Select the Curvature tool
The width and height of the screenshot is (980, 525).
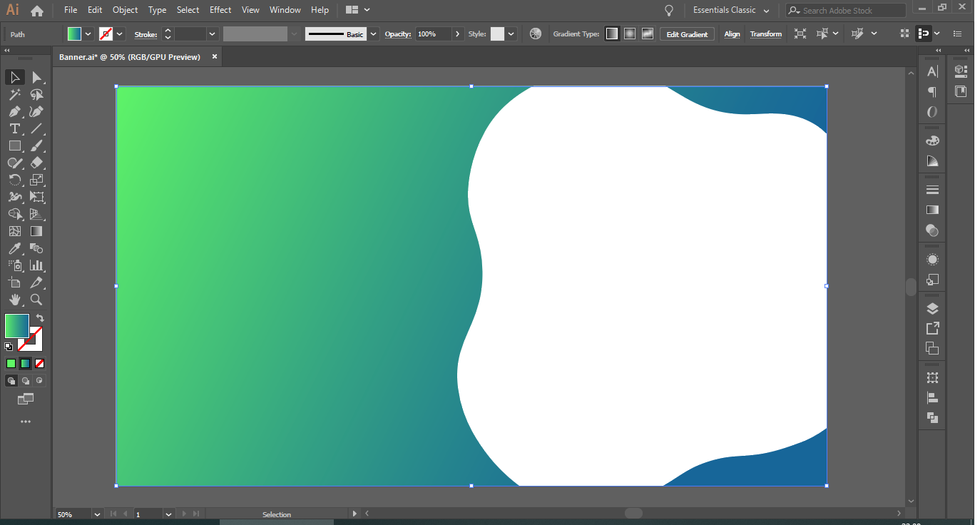coord(37,111)
